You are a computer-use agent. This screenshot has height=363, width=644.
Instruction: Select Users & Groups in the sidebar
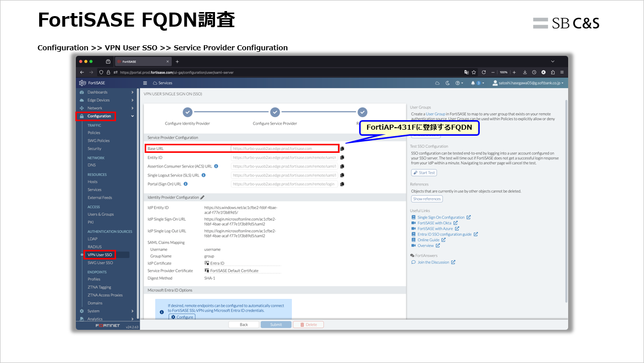click(100, 214)
